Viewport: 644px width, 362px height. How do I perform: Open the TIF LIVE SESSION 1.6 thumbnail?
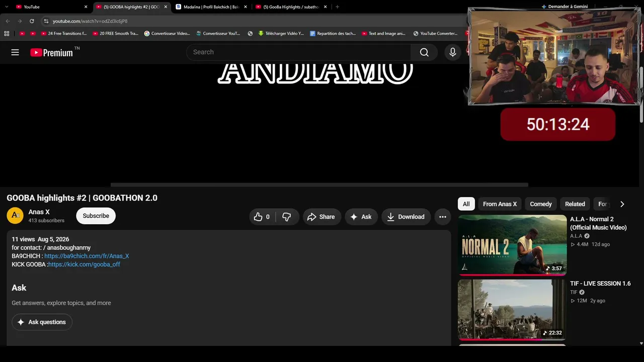coord(512,310)
